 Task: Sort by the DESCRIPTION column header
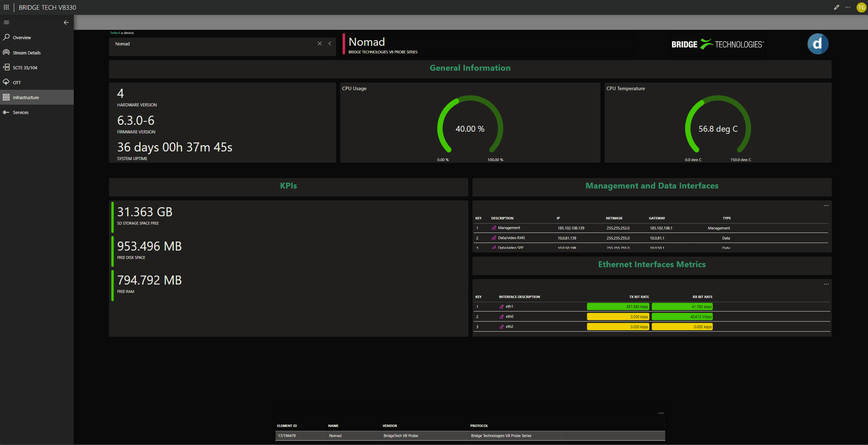(x=502, y=218)
